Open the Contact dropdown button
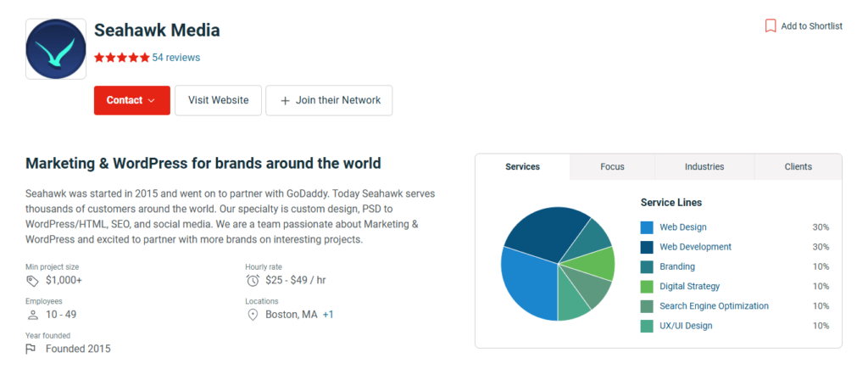The image size is (868, 386). (131, 100)
